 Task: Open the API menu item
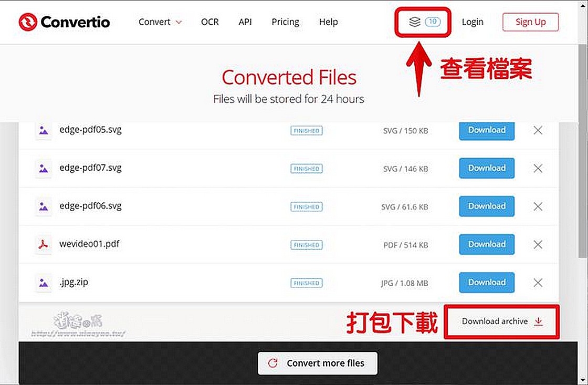(x=245, y=22)
